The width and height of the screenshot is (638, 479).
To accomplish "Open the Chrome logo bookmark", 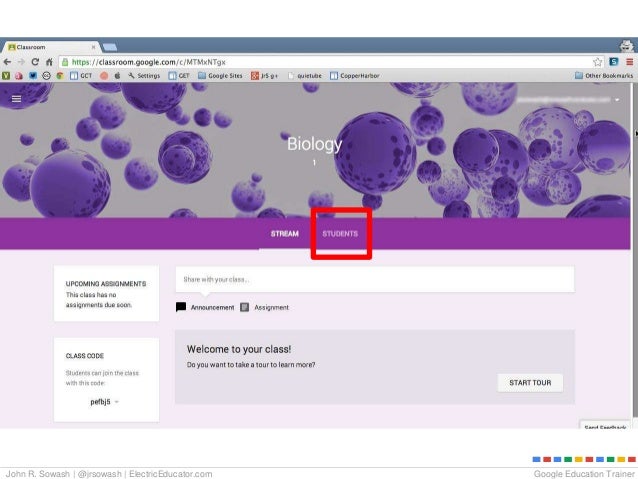I will pos(60,76).
